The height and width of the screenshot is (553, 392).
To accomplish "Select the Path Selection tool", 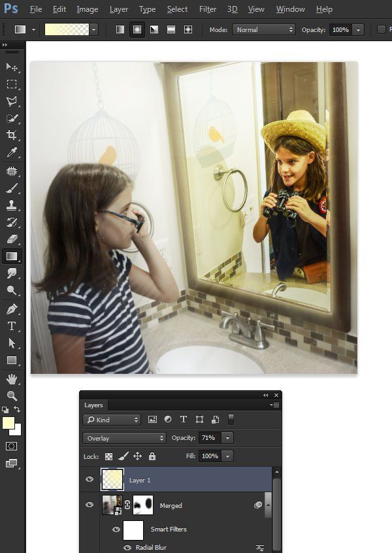I will pos(12,343).
